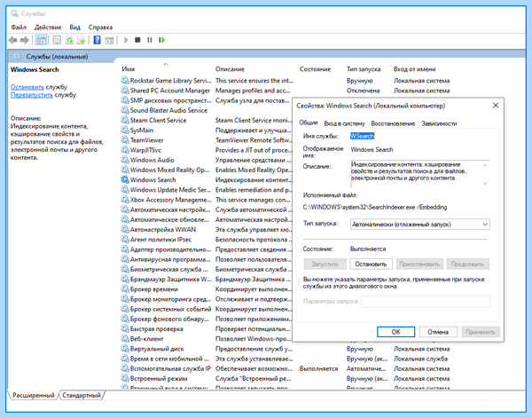Viewport: 532px width, 418px height.
Task: Click the Имя службы WSearch field
Action: [362, 136]
